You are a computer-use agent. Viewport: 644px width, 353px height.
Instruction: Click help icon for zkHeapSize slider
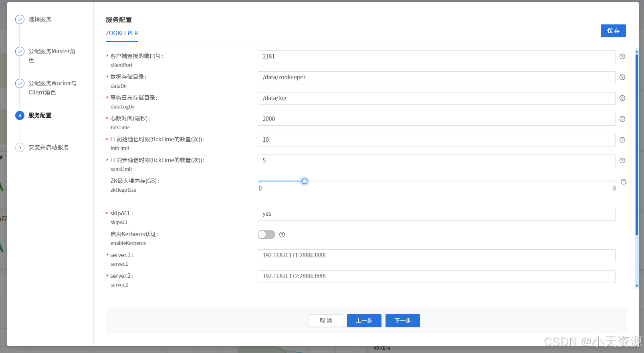tap(624, 182)
